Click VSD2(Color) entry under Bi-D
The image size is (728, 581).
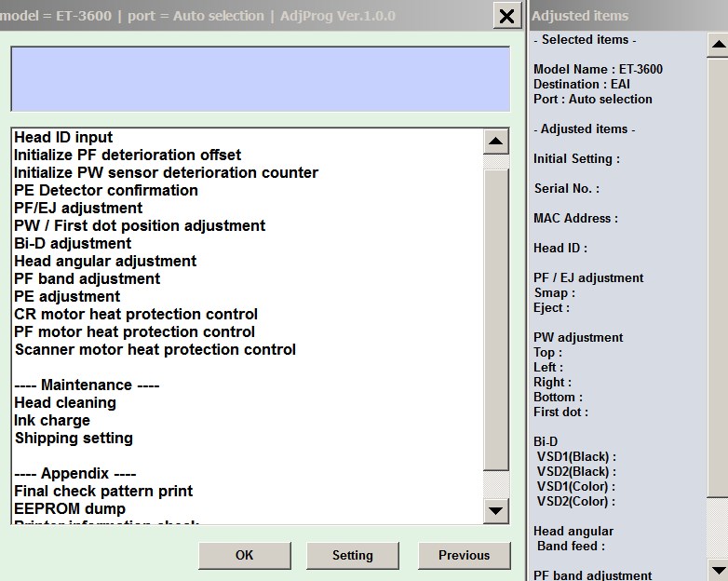(x=575, y=501)
